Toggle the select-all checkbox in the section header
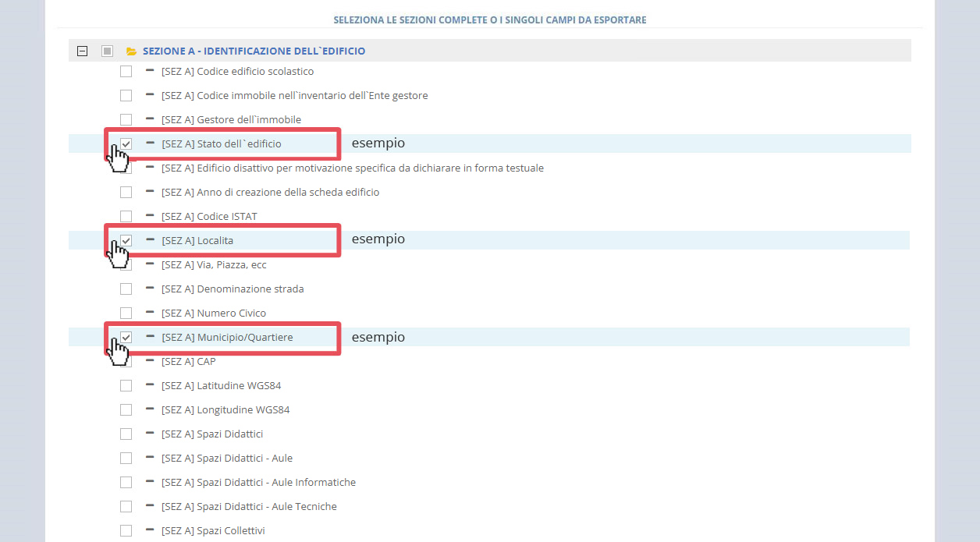This screenshot has width=980, height=542. [x=107, y=50]
